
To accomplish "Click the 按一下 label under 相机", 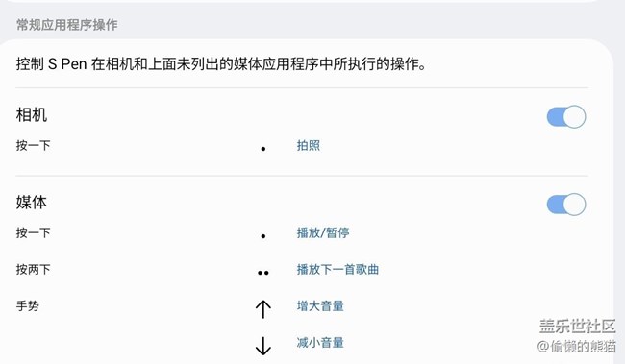I will (x=33, y=145).
